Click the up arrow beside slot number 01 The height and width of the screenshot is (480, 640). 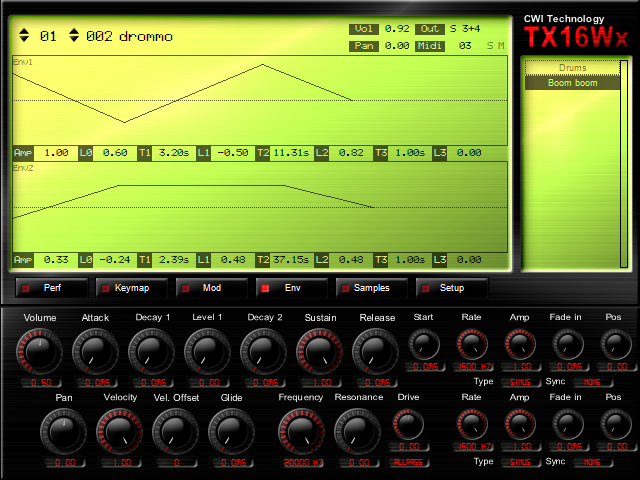coord(24,31)
